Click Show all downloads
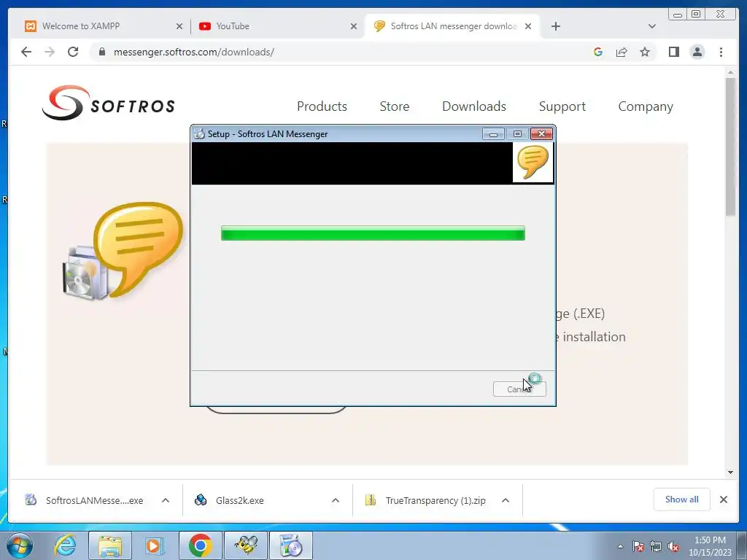This screenshot has width=747, height=560. point(682,499)
